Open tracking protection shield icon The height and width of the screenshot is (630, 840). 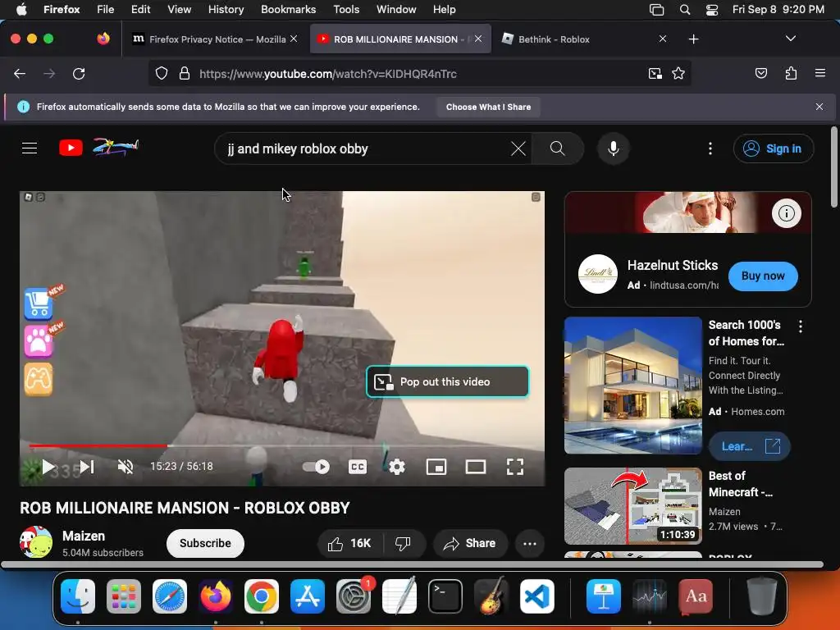point(162,73)
